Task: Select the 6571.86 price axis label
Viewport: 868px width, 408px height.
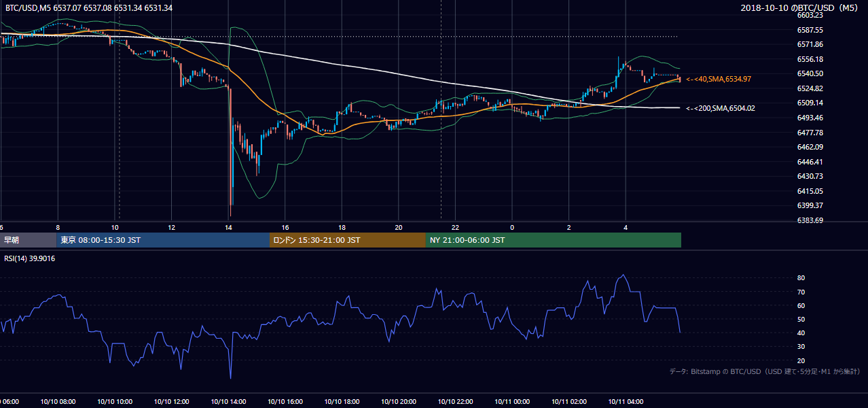Action: (x=810, y=44)
